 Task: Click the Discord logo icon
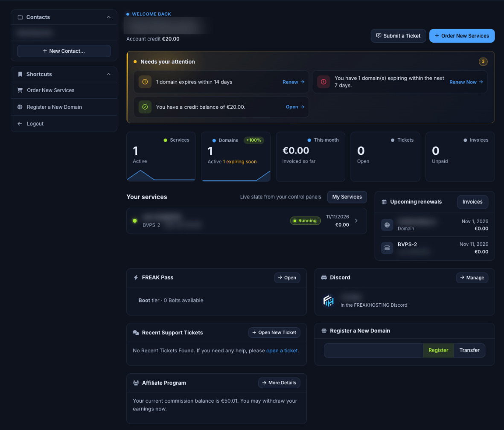click(324, 277)
